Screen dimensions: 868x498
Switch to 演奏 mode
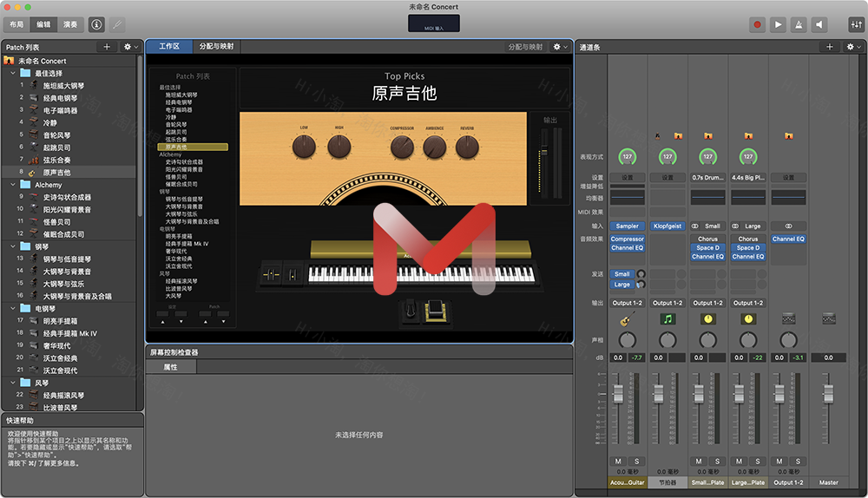click(x=70, y=24)
